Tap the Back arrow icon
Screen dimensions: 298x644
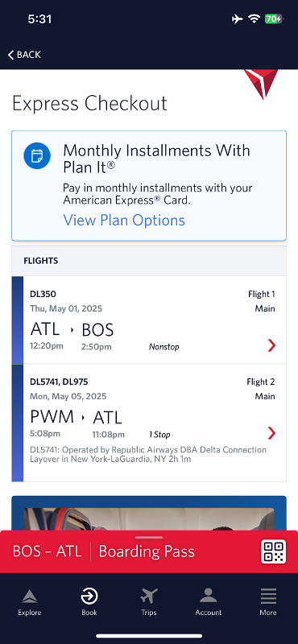tap(10, 55)
